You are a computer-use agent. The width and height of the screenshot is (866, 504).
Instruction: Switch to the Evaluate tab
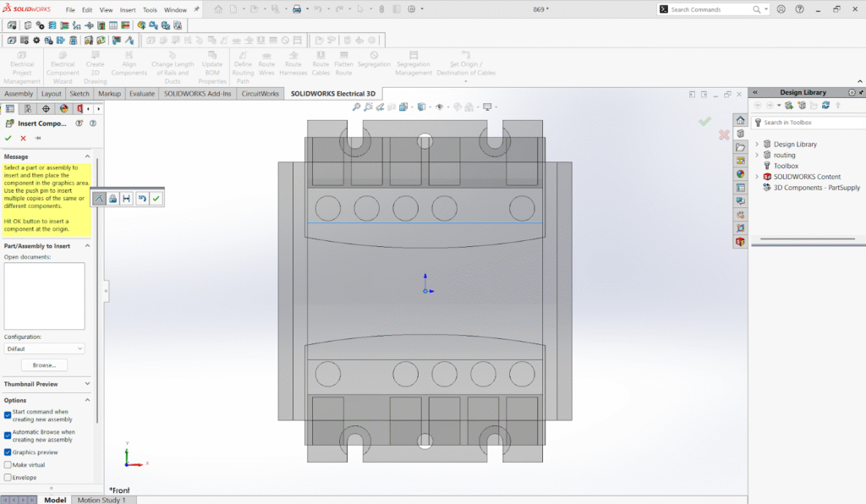[141, 94]
